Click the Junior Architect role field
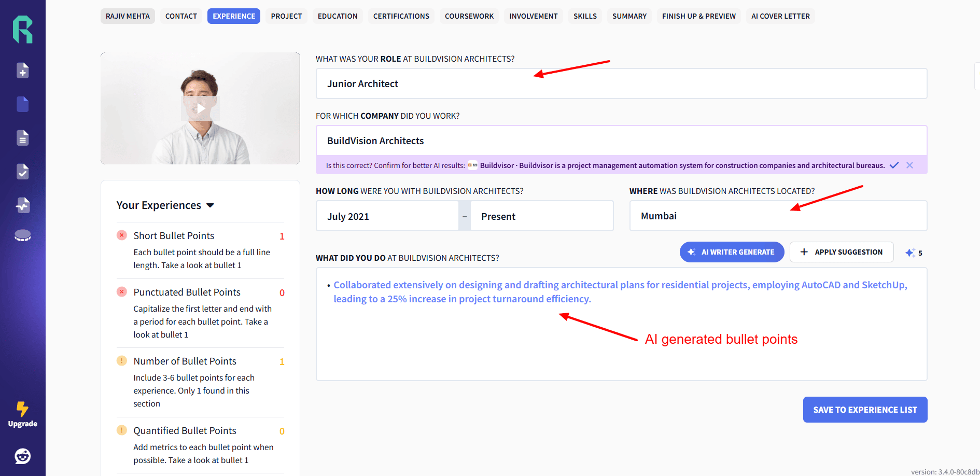 621,84
